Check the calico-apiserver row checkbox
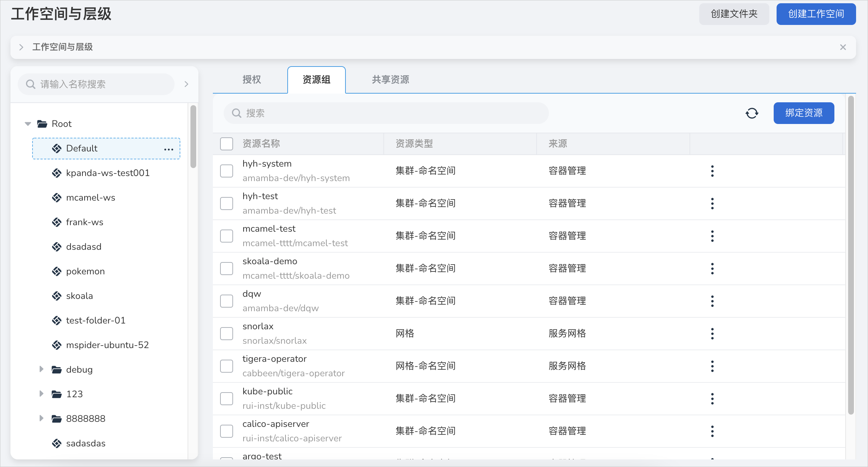This screenshot has width=868, height=467. pos(227,431)
